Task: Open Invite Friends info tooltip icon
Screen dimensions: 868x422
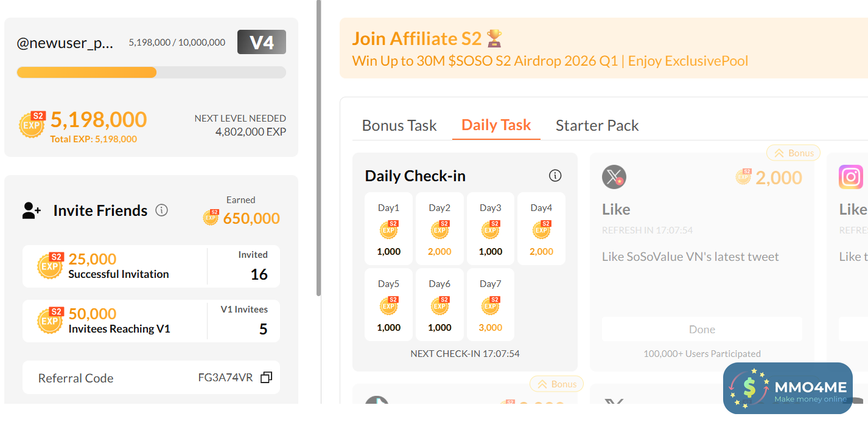Action: [x=161, y=210]
